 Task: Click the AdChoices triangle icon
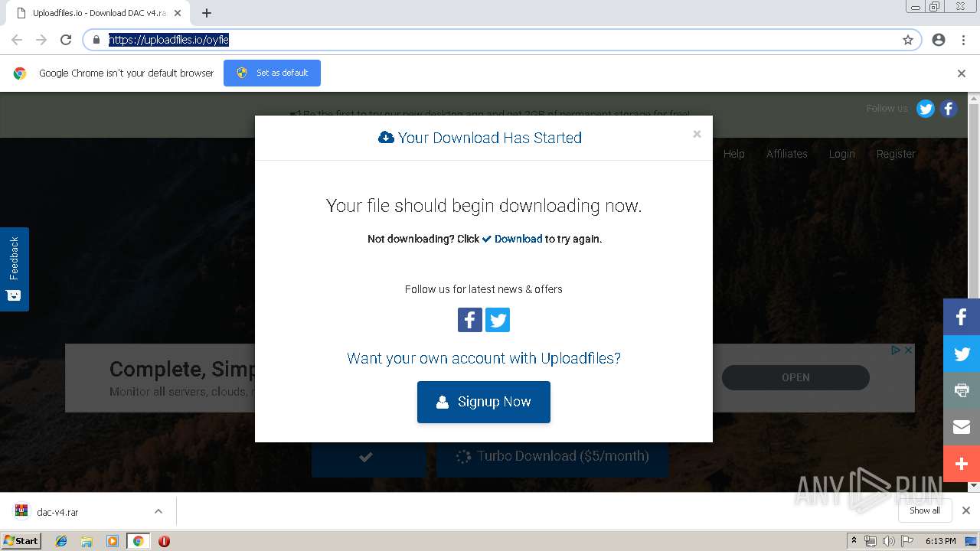[x=896, y=350]
